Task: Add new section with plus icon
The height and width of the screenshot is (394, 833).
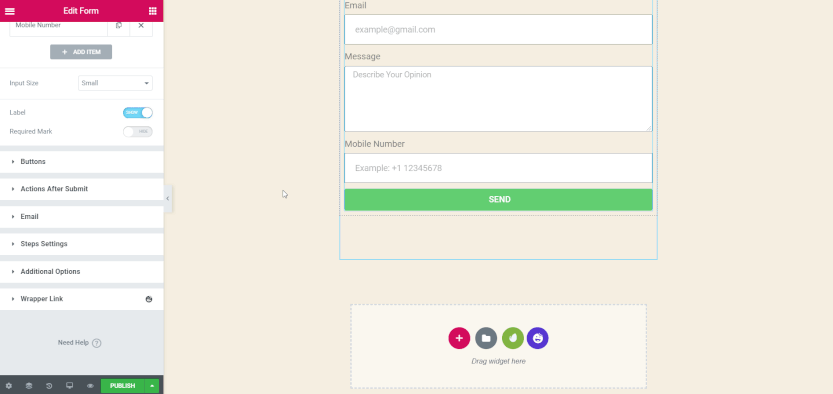Action: click(459, 338)
